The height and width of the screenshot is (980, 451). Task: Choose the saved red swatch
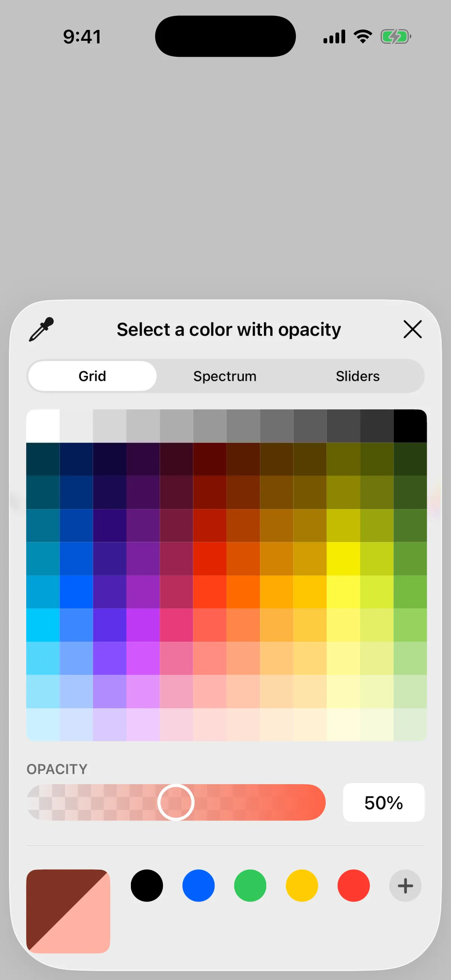[353, 885]
